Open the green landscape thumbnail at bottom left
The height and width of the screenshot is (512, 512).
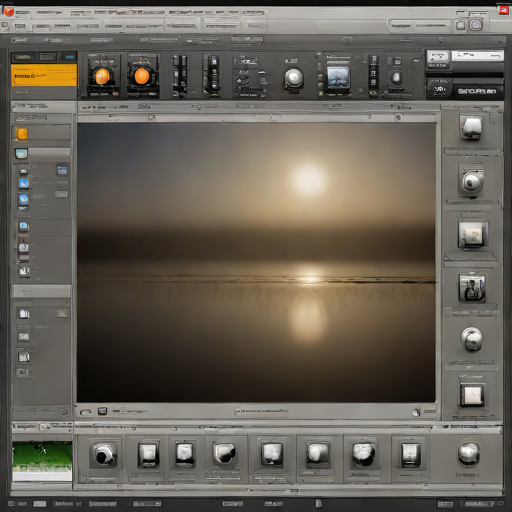[x=42, y=461]
